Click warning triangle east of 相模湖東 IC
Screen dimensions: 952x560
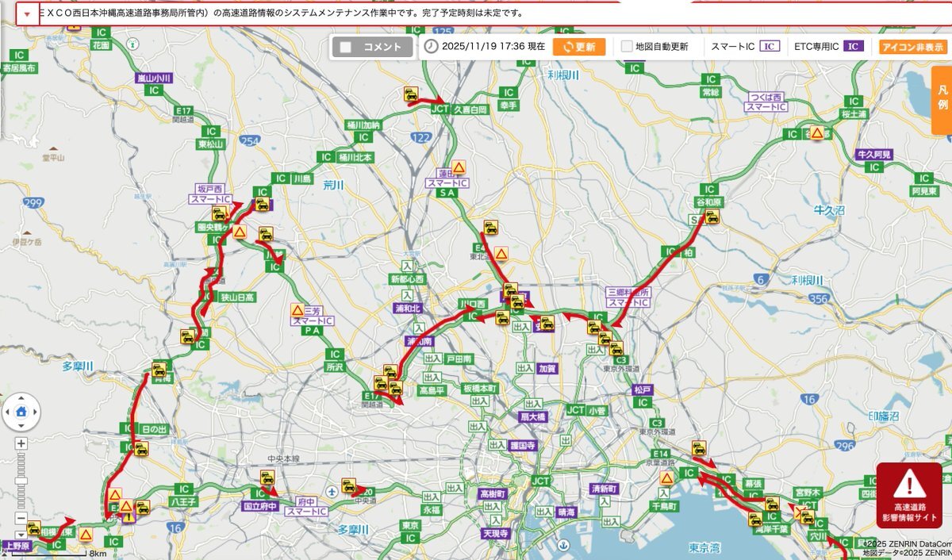click(86, 534)
